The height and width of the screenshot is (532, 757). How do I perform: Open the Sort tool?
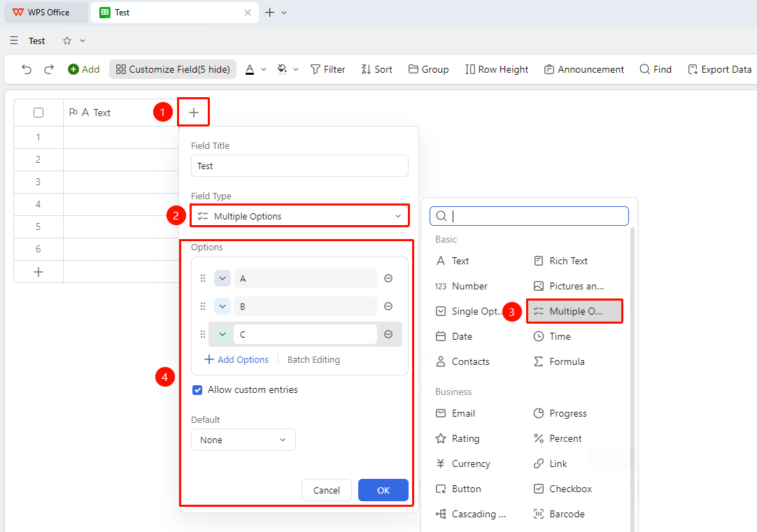click(x=376, y=69)
